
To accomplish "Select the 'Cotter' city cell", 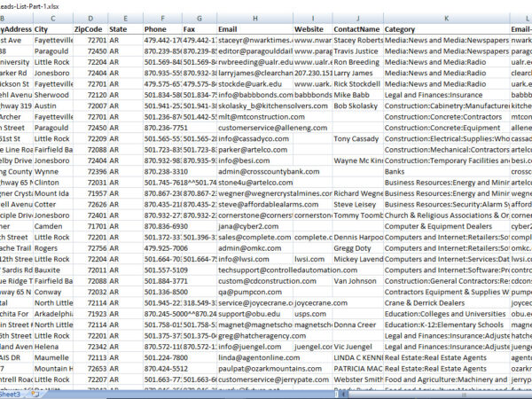I will click(53, 205).
